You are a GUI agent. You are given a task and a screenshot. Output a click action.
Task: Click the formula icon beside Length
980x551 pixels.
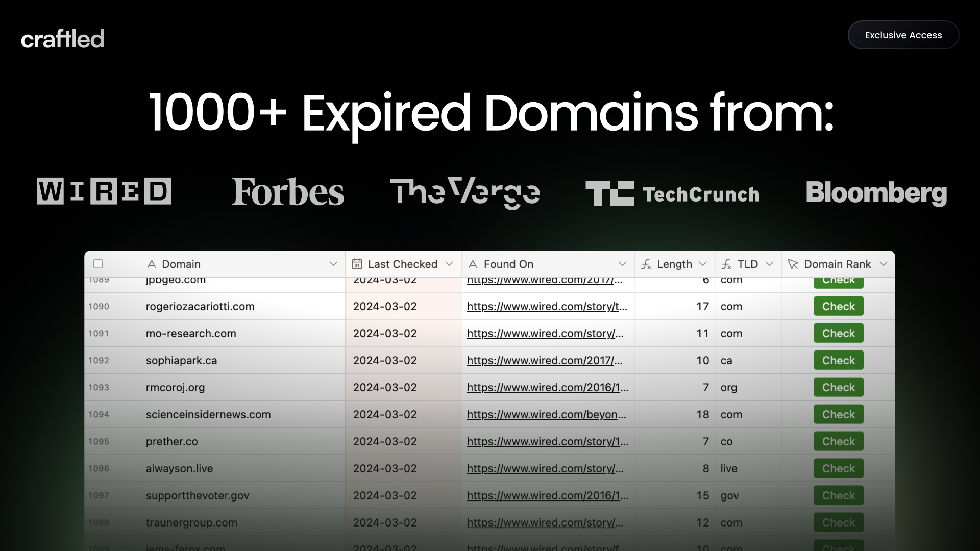pyautogui.click(x=646, y=264)
